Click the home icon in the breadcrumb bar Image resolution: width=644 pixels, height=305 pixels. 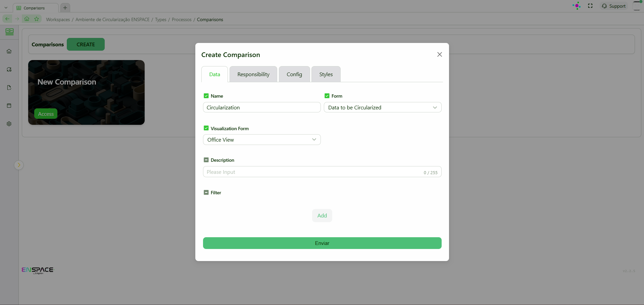click(x=27, y=19)
